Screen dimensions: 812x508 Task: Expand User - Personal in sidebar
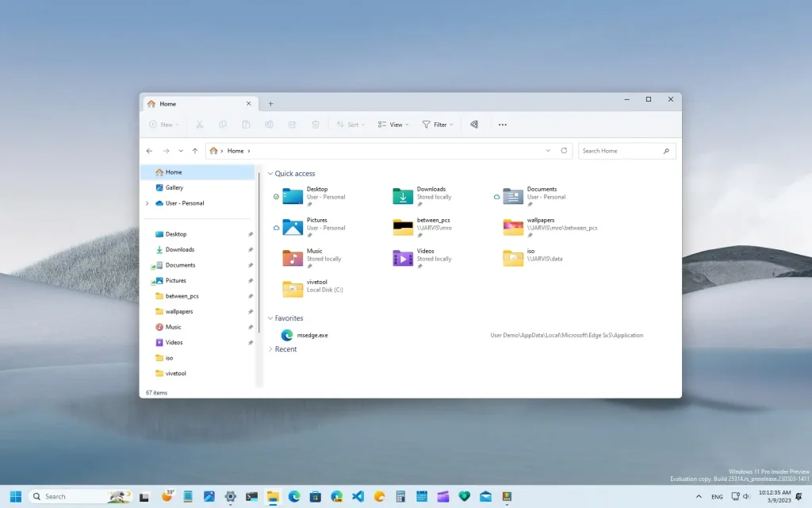(147, 203)
